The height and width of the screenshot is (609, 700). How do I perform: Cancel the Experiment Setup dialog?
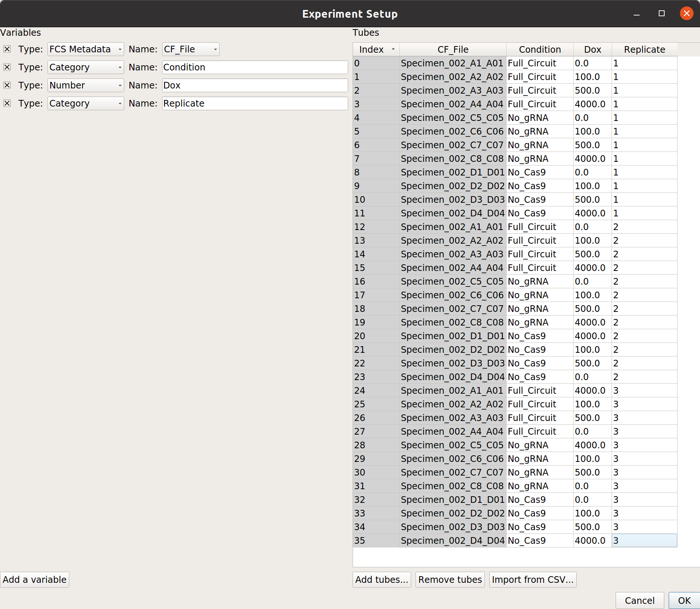pos(640,601)
